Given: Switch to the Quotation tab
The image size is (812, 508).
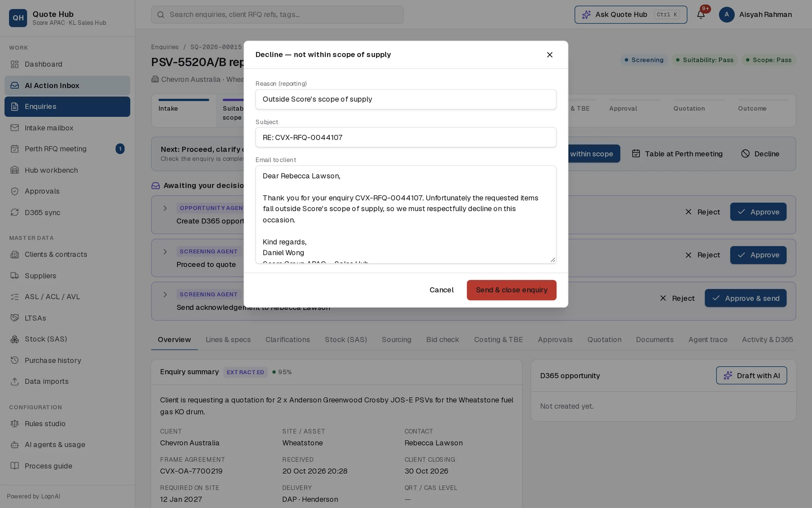Looking at the screenshot, I should coord(604,340).
